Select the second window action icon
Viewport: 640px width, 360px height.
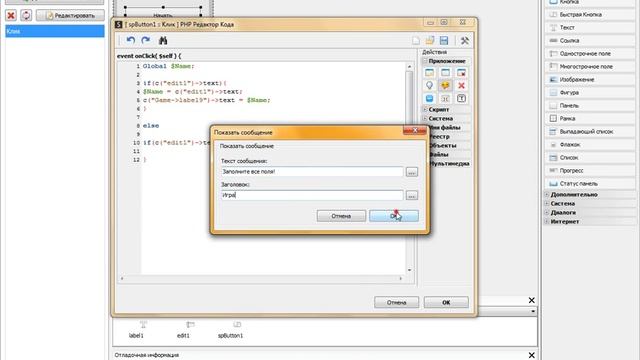[x=445, y=73]
